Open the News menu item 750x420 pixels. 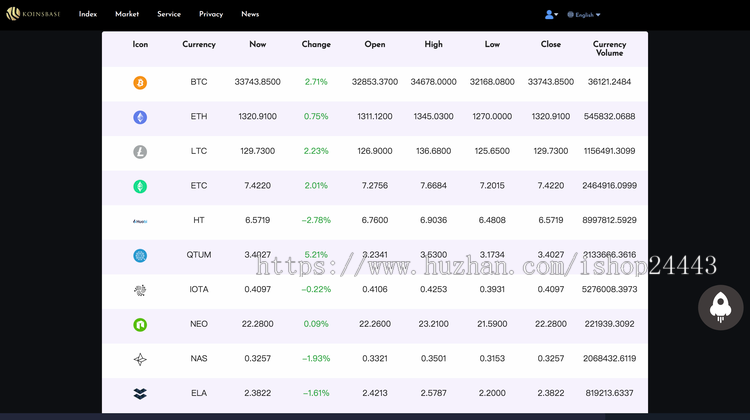(250, 14)
